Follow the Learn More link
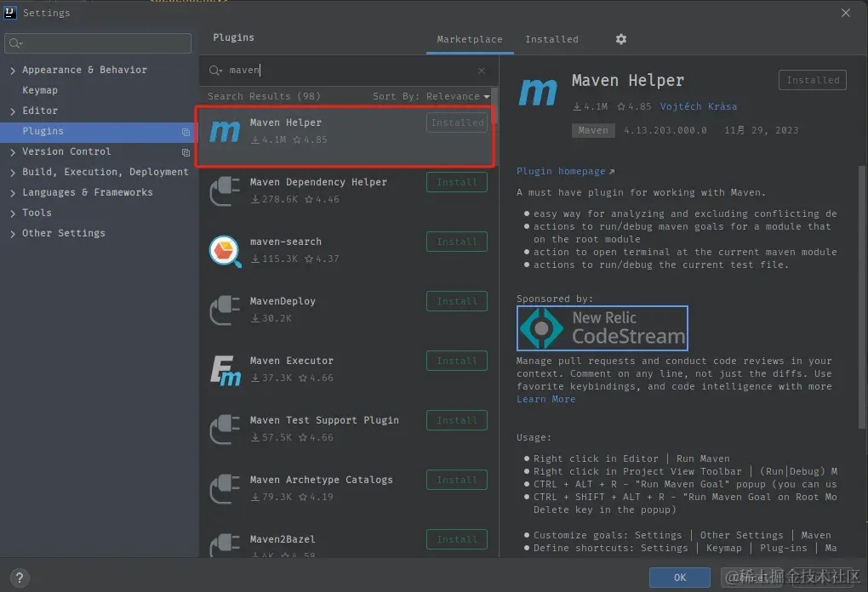This screenshot has width=868, height=592. point(545,399)
